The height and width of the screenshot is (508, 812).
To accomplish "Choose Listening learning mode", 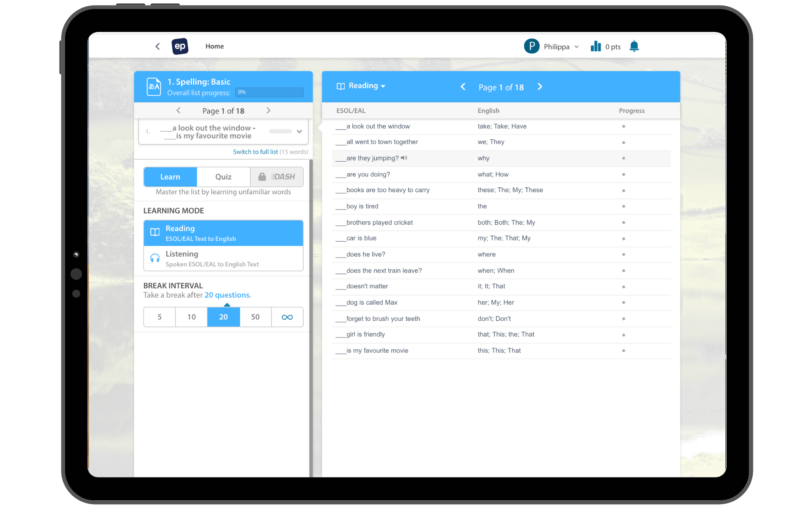I will 223,259.
